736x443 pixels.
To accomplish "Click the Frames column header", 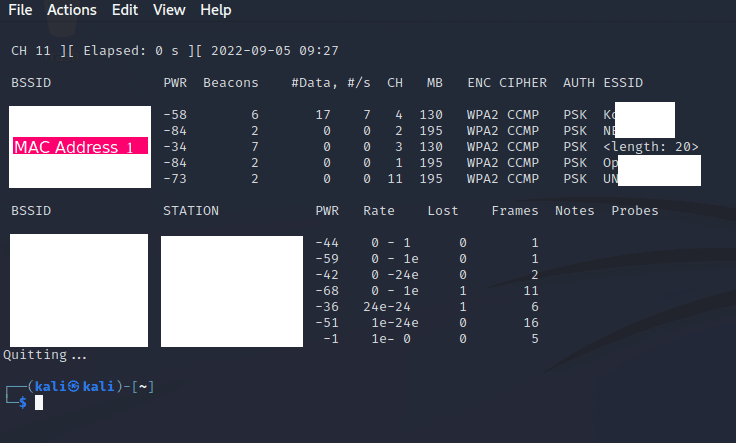I will (x=515, y=211).
